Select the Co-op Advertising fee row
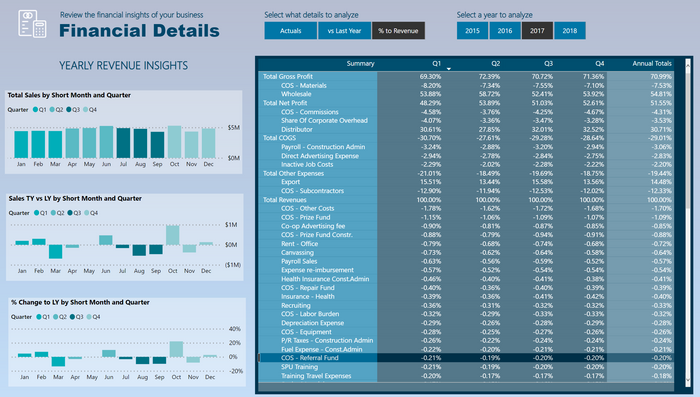This screenshot has height=397, width=700. [x=466, y=226]
